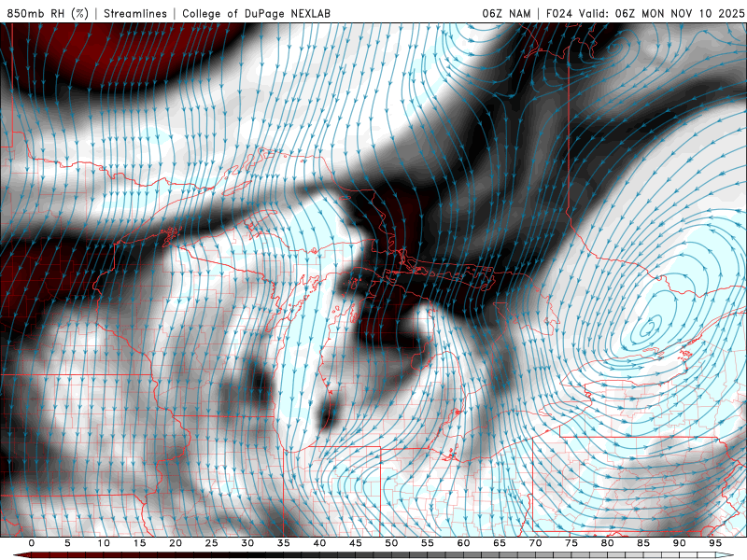Click the 'Streamlines' label in the header

135,13
